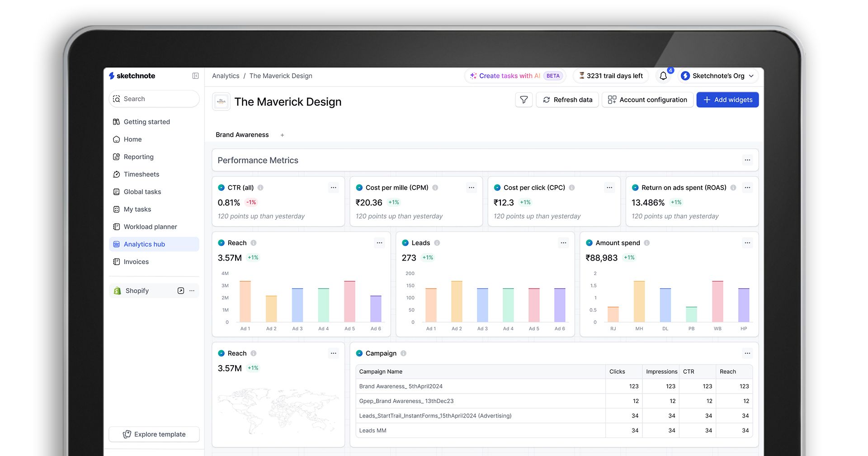
Task: Show info for Amount spend
Action: 647,243
